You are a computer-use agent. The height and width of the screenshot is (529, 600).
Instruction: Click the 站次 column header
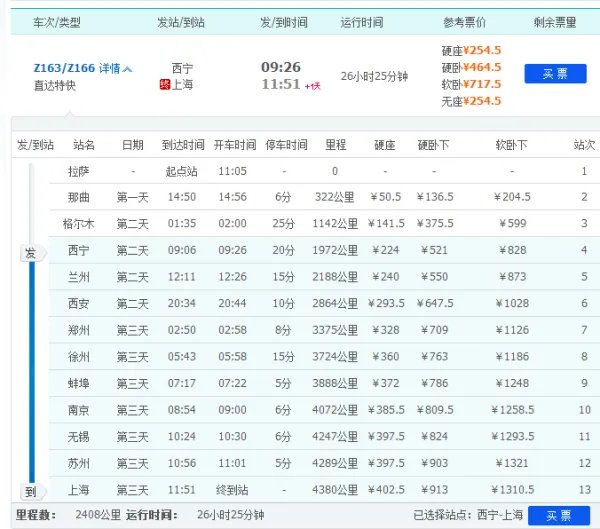click(x=584, y=145)
